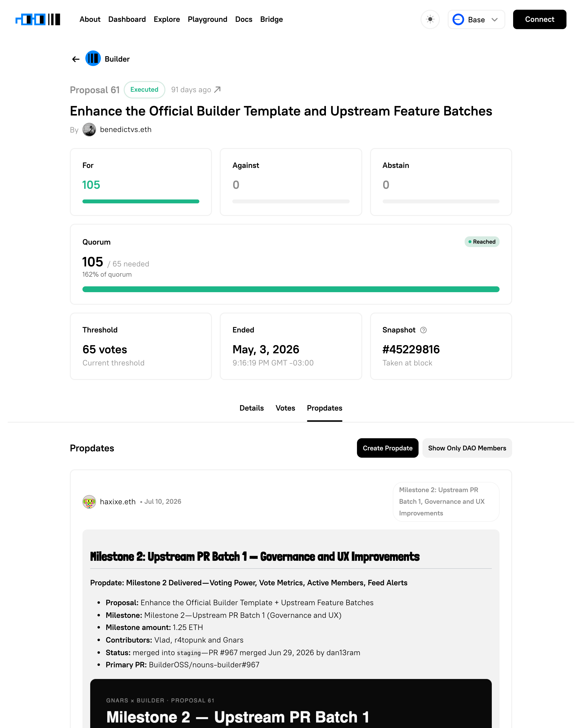The height and width of the screenshot is (728, 582).
Task: Open the Playground nav menu item
Action: (x=208, y=19)
